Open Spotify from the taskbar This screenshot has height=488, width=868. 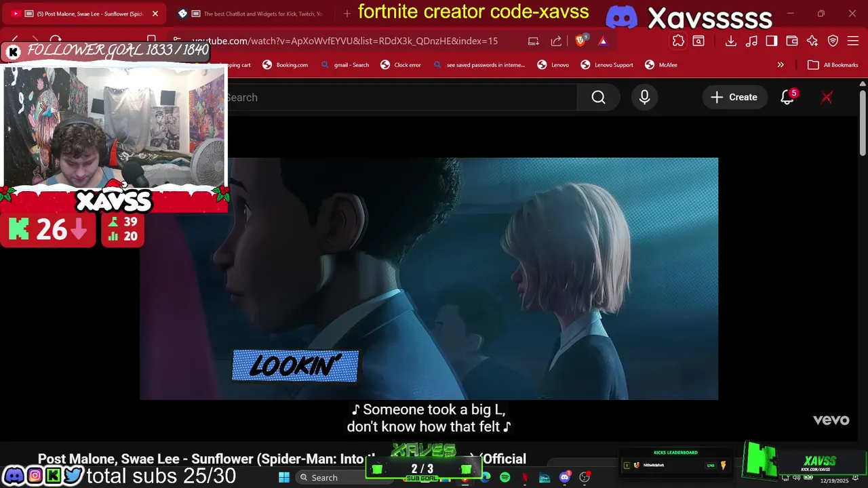(505, 477)
